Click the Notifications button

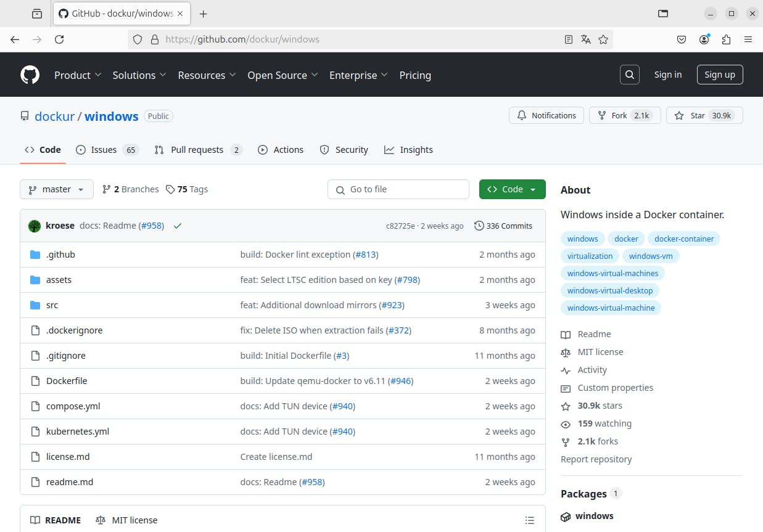[x=546, y=115]
